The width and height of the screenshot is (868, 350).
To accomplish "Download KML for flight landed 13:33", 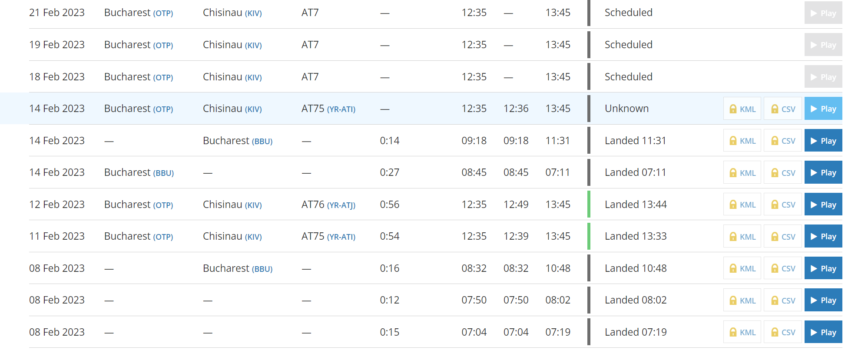I will click(x=742, y=237).
